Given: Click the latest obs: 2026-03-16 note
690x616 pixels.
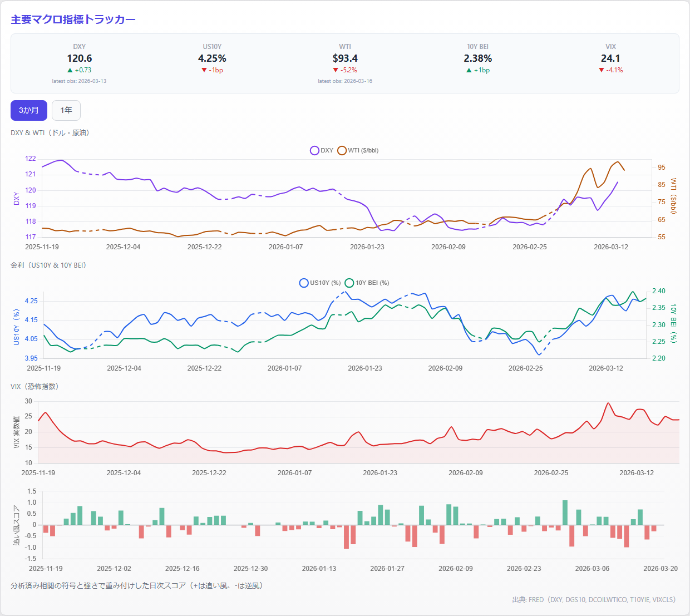Looking at the screenshot, I should (345, 81).
